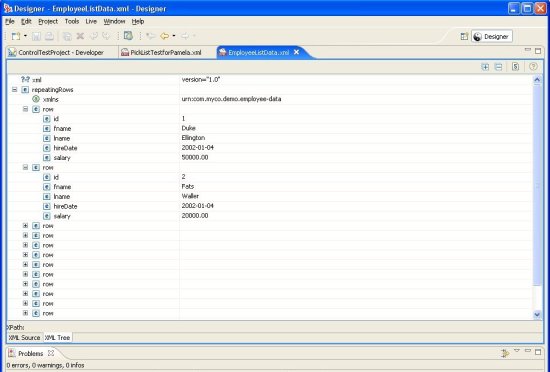The height and width of the screenshot is (372, 550).
Task: Click the Problems view filter icon
Action: pos(505,353)
